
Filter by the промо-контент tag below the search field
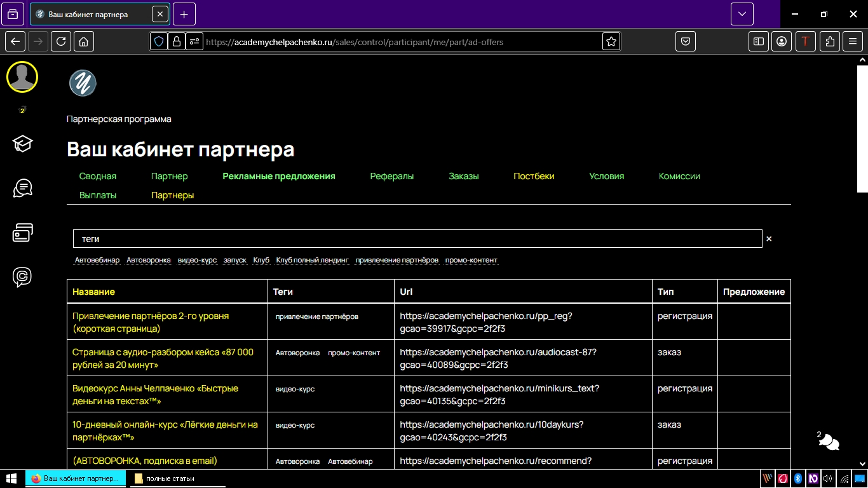471,260
